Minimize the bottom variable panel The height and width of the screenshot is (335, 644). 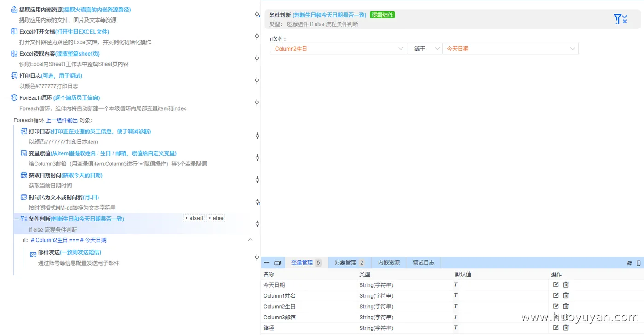(266, 263)
